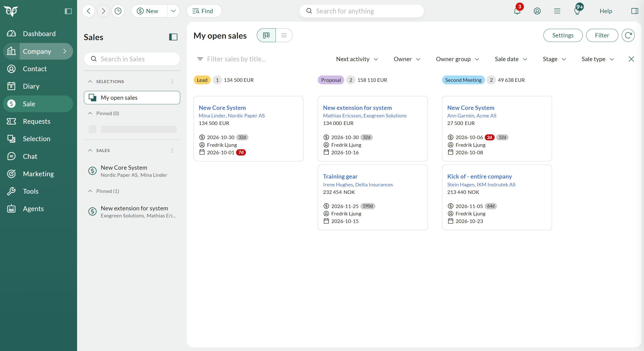Clear filters with the X icon

pos(631,59)
